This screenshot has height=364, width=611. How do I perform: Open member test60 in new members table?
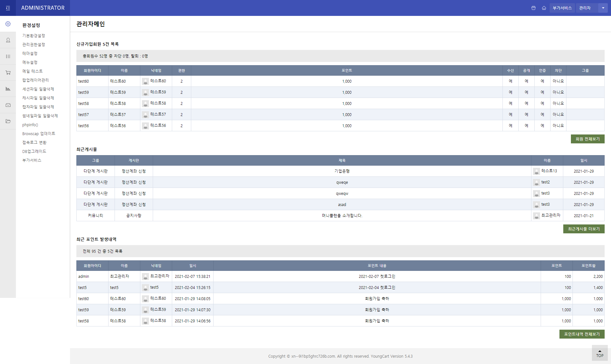click(84, 81)
